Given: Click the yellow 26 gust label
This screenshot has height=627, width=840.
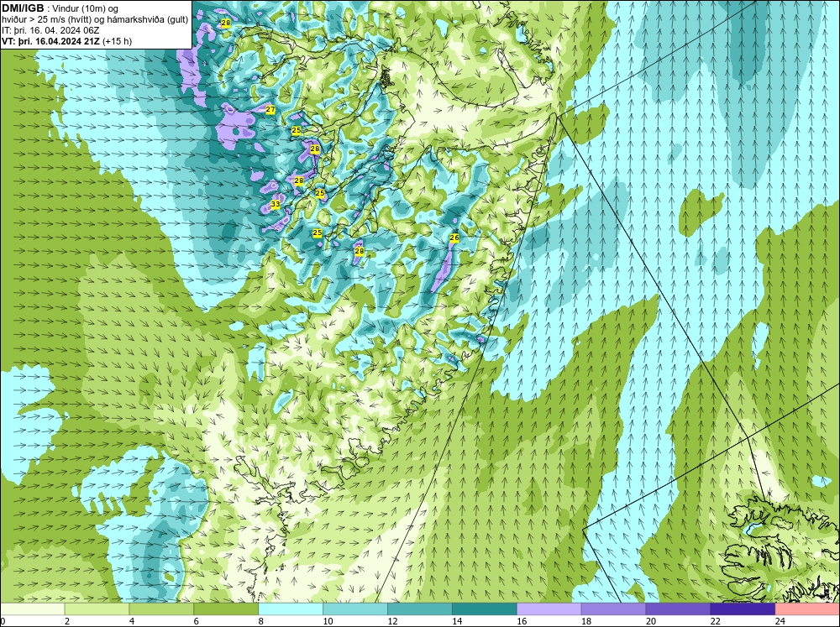Looking at the screenshot, I should [454, 238].
